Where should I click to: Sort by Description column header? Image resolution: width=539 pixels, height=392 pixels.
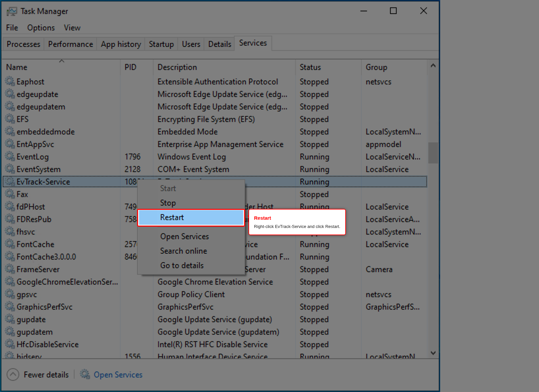224,67
